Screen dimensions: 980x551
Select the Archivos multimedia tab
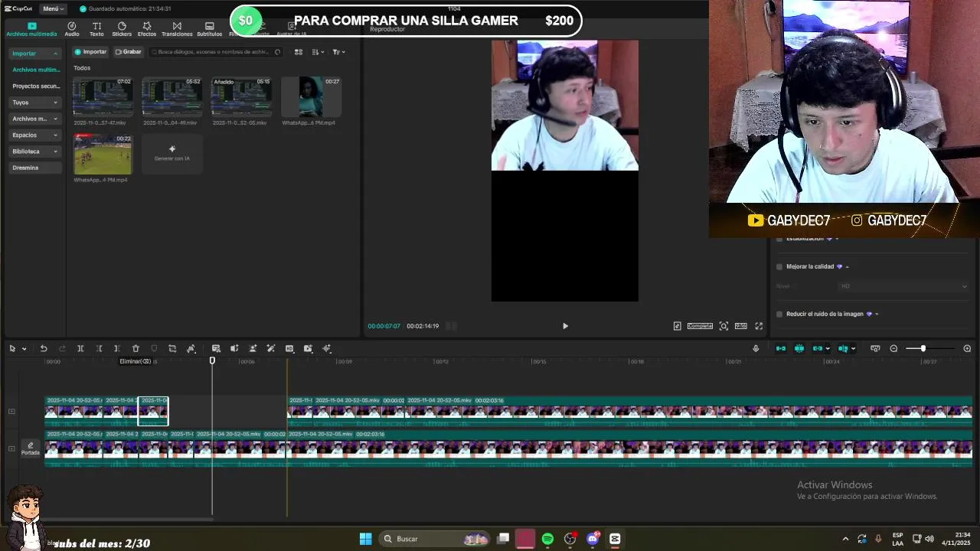[x=31, y=29]
